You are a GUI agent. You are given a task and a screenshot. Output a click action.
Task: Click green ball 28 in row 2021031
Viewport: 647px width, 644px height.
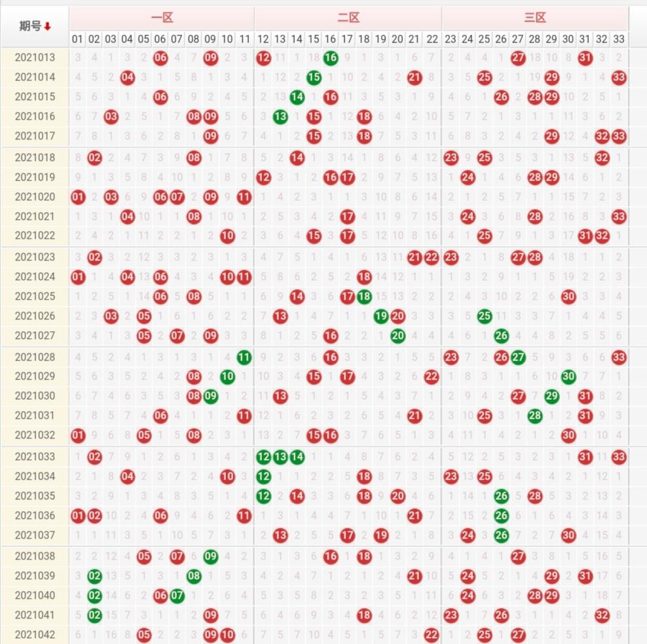tap(535, 416)
